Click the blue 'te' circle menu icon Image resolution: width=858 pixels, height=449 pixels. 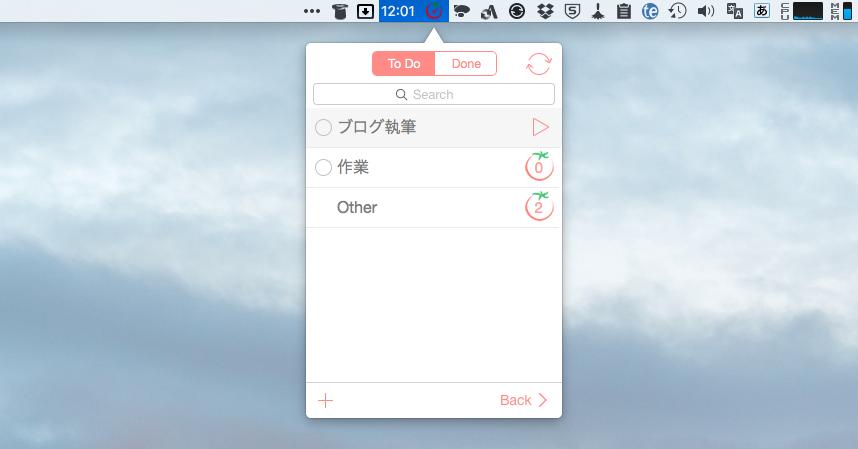[650, 11]
